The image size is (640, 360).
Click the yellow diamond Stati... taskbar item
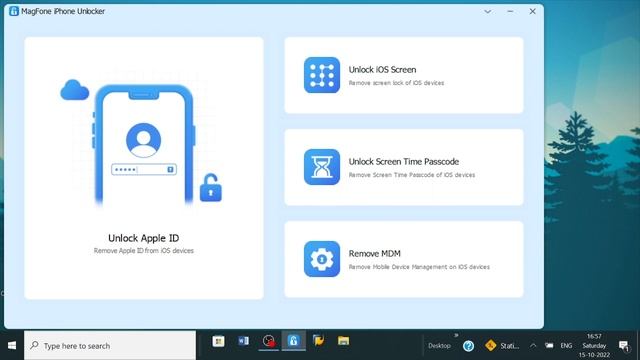pyautogui.click(x=502, y=346)
